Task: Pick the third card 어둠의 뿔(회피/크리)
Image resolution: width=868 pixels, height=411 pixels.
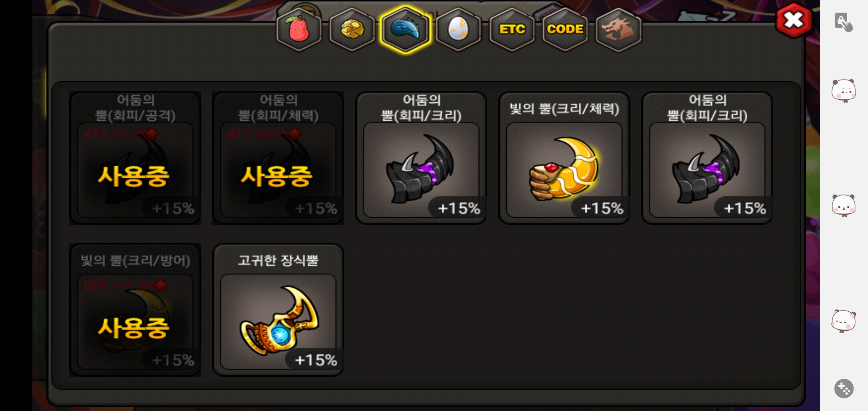Action: point(421,158)
